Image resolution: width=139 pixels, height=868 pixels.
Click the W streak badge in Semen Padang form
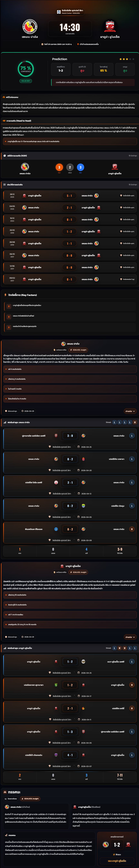(135, 422)
